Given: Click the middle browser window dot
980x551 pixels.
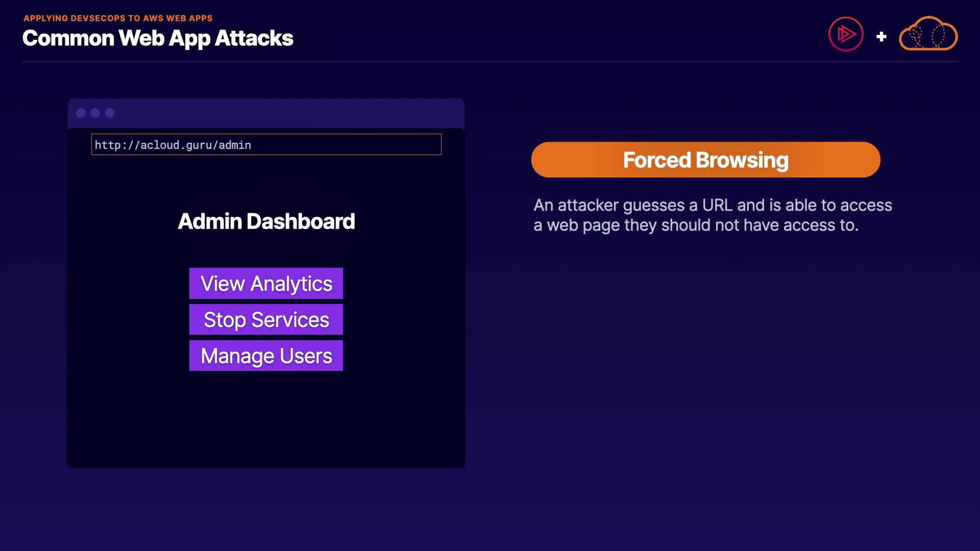Looking at the screenshot, I should pos(95,113).
